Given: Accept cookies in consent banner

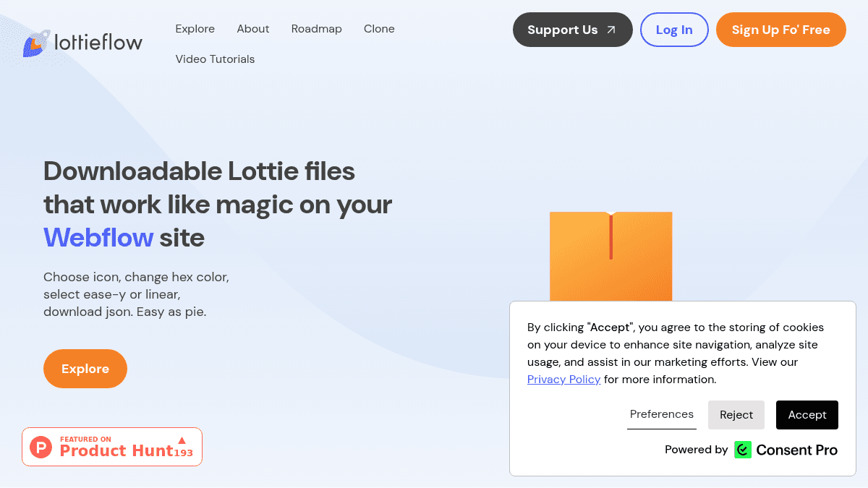Looking at the screenshot, I should pyautogui.click(x=807, y=415).
